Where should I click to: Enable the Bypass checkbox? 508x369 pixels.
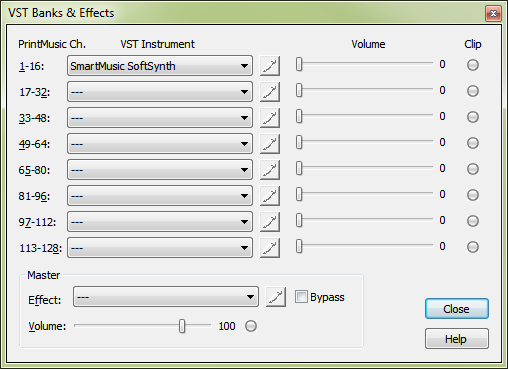pos(301,297)
